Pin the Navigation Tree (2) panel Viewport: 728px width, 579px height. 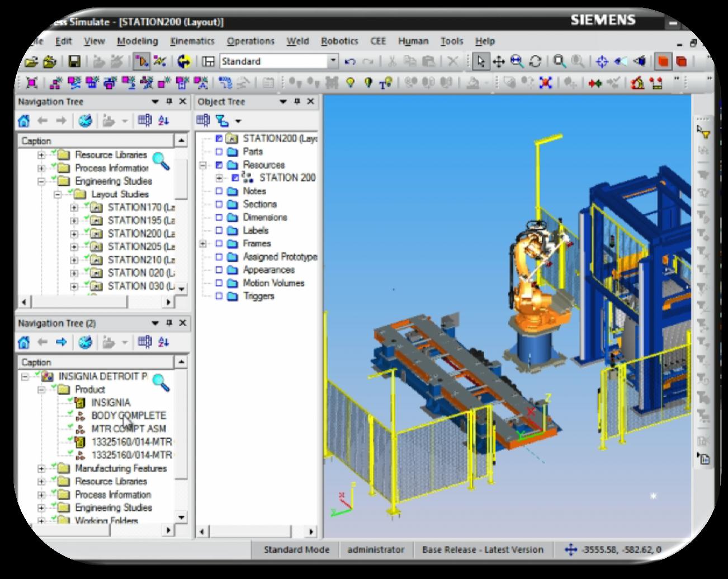coord(169,323)
